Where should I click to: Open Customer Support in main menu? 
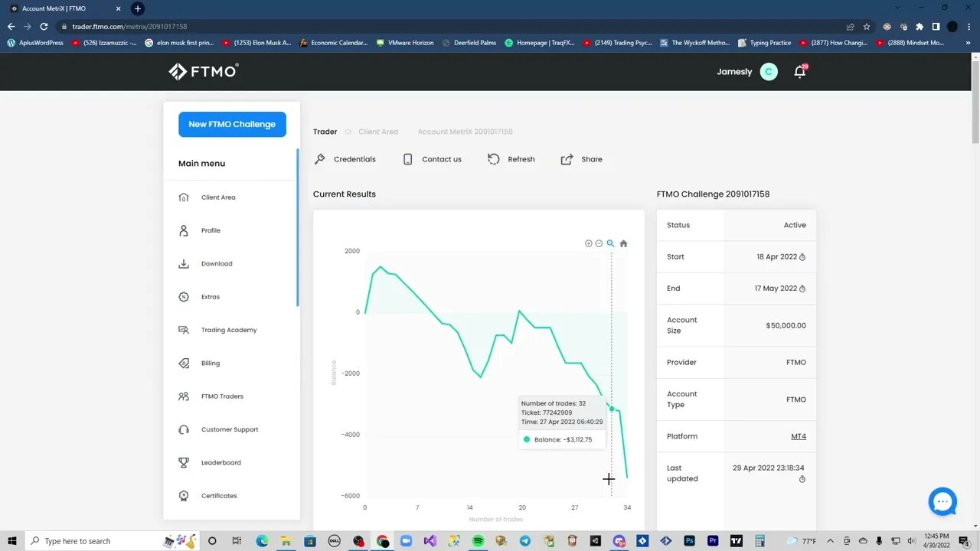pos(230,429)
